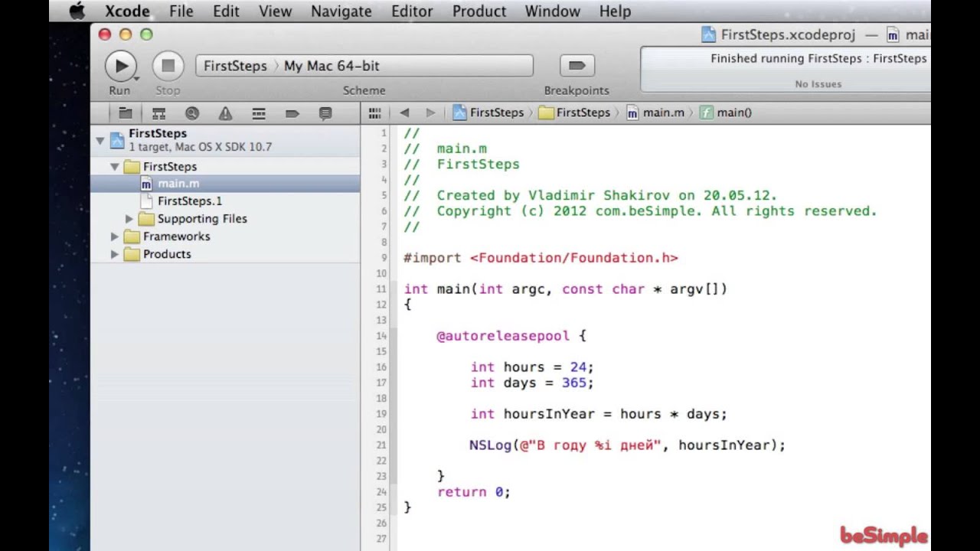Click the gutter at line 21

381,445
